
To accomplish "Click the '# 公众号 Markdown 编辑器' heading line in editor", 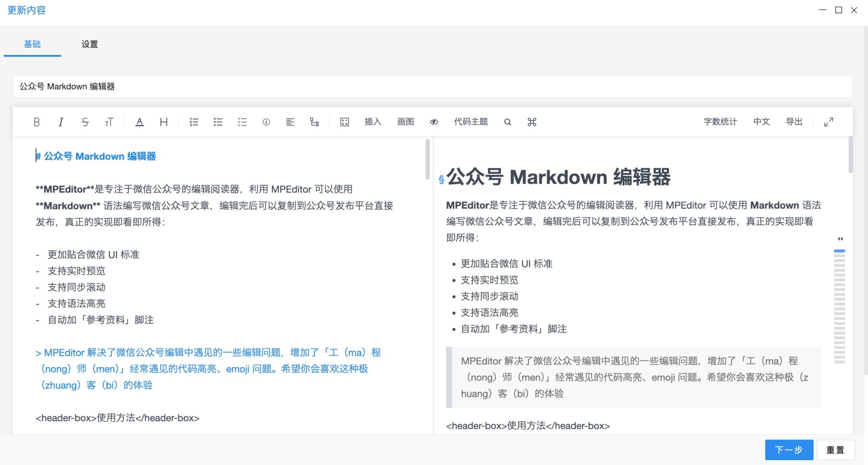I will point(96,156).
